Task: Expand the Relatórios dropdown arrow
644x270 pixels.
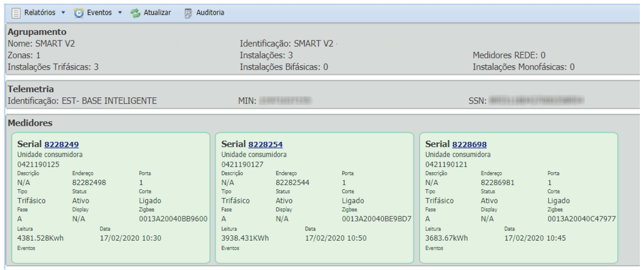Action: click(63, 13)
